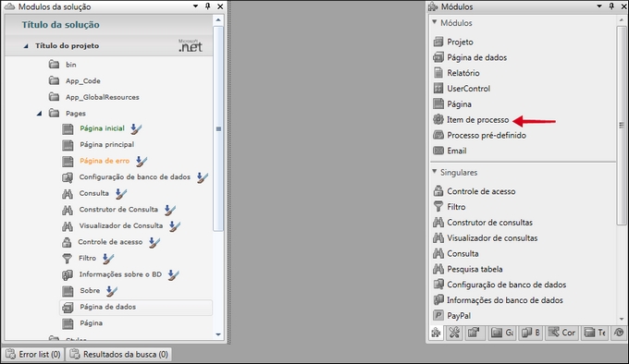Screen dimensions: 629x364
Task: Switch to the tools wrench tab
Action: click(x=454, y=333)
